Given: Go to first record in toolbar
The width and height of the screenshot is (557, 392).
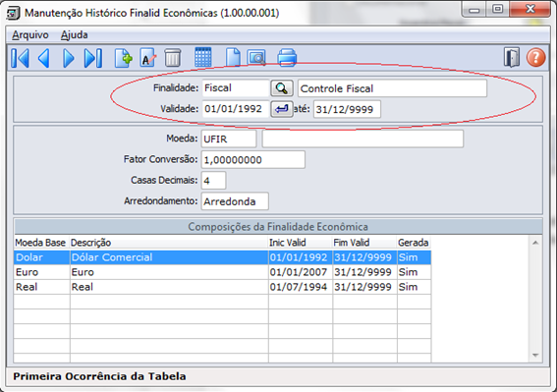Looking at the screenshot, I should pyautogui.click(x=20, y=58).
